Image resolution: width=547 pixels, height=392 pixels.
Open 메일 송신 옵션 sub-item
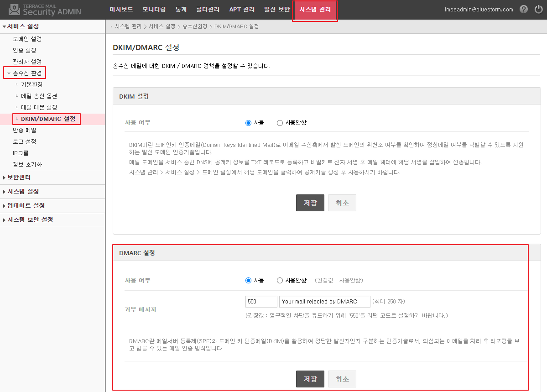[39, 96]
